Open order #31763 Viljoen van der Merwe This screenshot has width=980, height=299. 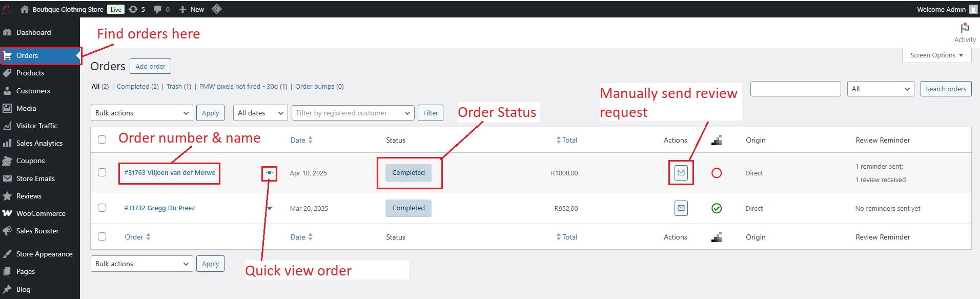[170, 173]
